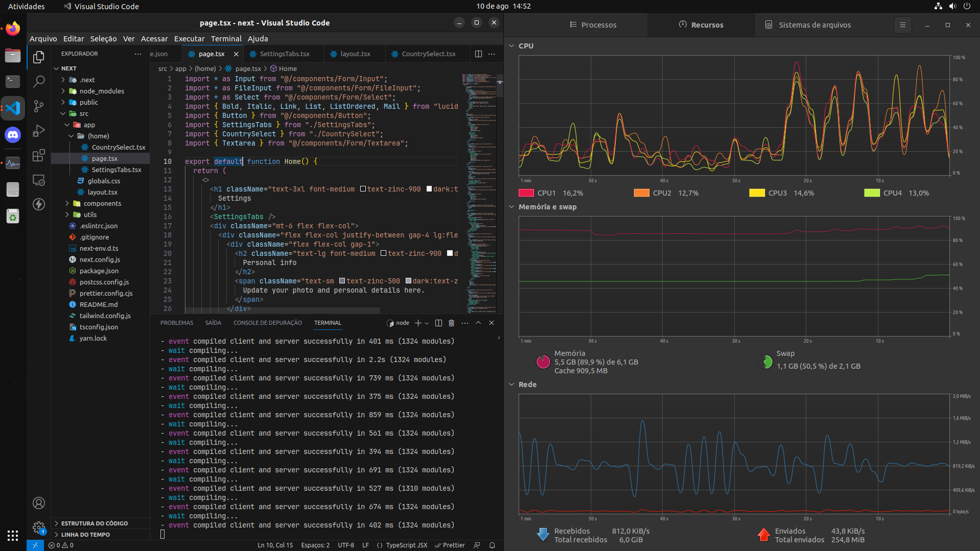Kill the terminal with the trash icon
Image resolution: width=980 pixels, height=551 pixels.
[451, 323]
